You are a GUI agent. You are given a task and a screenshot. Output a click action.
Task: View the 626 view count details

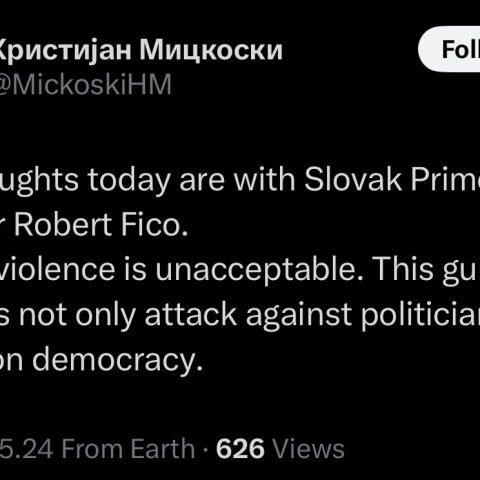click(x=280, y=448)
